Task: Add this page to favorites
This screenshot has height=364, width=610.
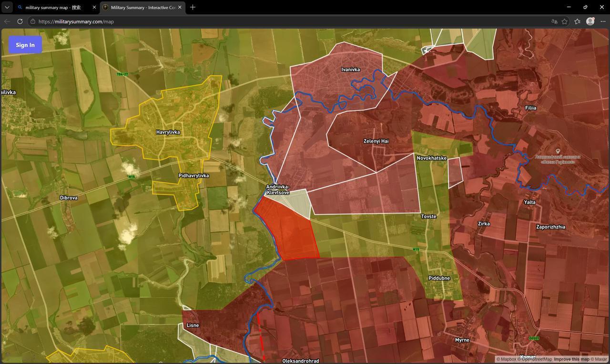Action: [565, 21]
